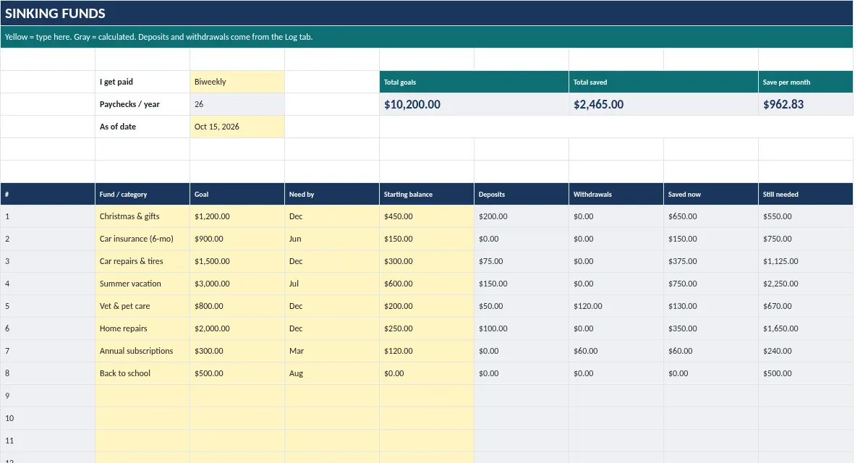Click the Paychecks / year value 26

pyautogui.click(x=237, y=104)
